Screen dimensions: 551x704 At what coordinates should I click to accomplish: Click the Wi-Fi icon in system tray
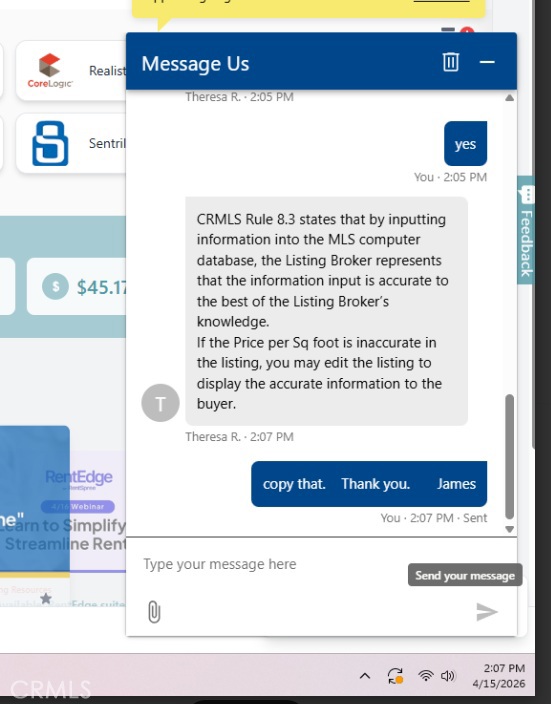click(425, 675)
